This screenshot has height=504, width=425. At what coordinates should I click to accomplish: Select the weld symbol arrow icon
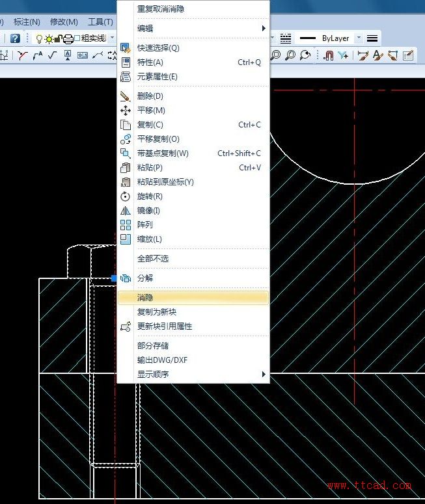pos(98,56)
